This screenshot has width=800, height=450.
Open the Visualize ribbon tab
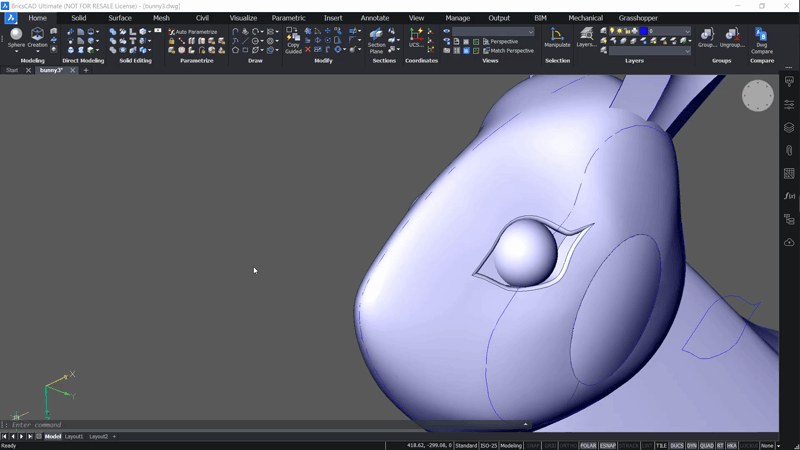click(x=243, y=18)
